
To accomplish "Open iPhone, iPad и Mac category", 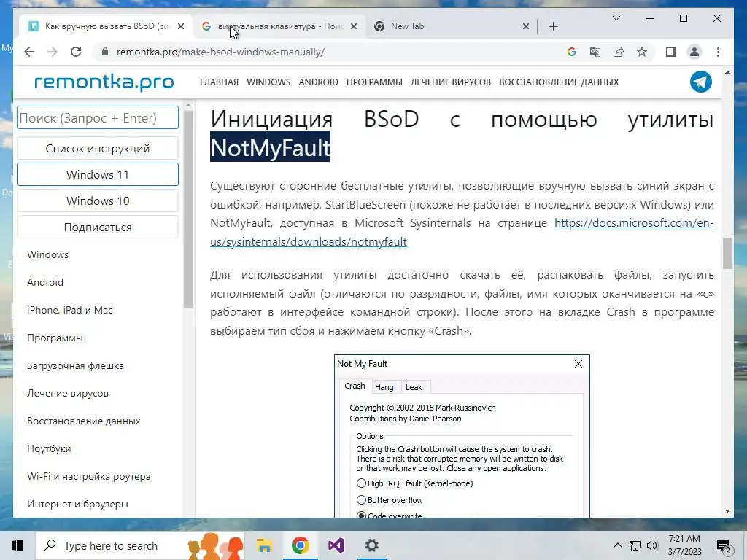I will (70, 310).
